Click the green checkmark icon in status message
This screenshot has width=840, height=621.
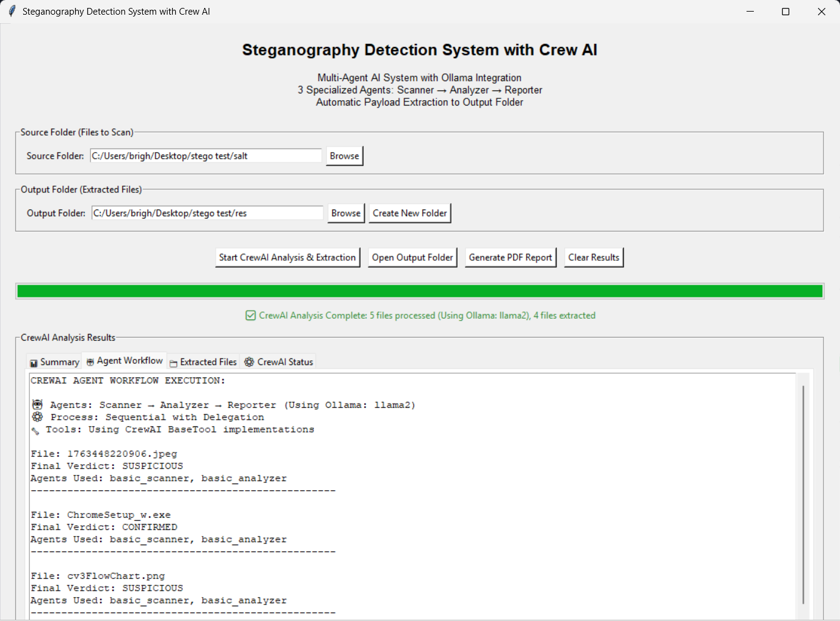pyautogui.click(x=250, y=316)
